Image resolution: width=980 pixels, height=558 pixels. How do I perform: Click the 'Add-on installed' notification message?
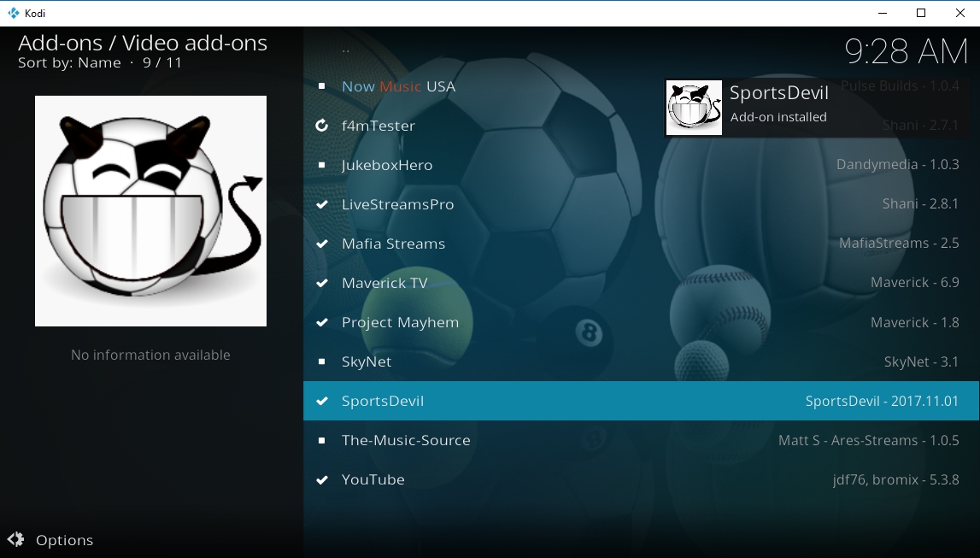(x=778, y=117)
